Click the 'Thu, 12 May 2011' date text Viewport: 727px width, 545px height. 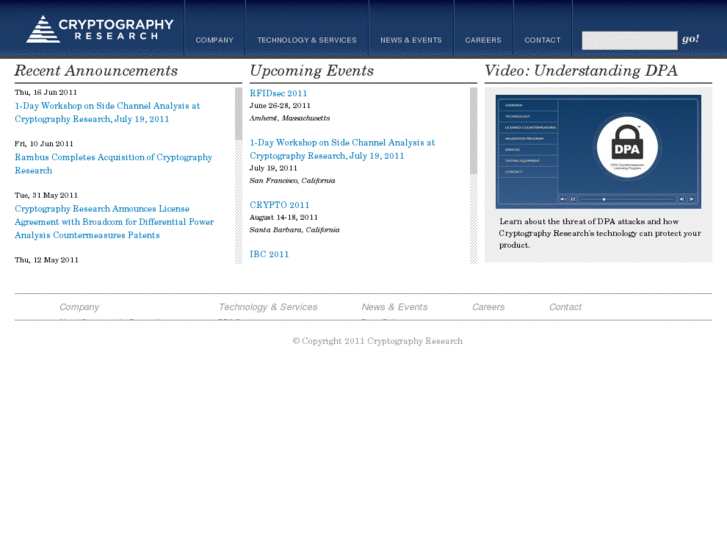46,260
